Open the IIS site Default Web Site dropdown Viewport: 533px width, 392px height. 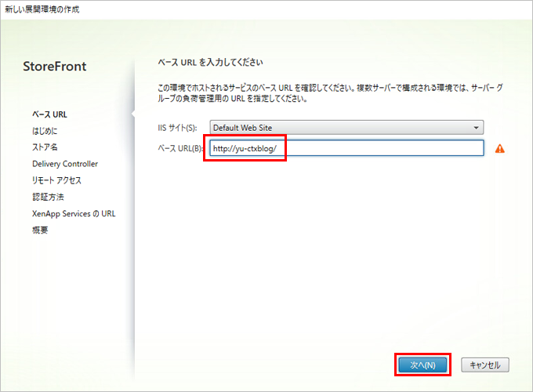[346, 128]
